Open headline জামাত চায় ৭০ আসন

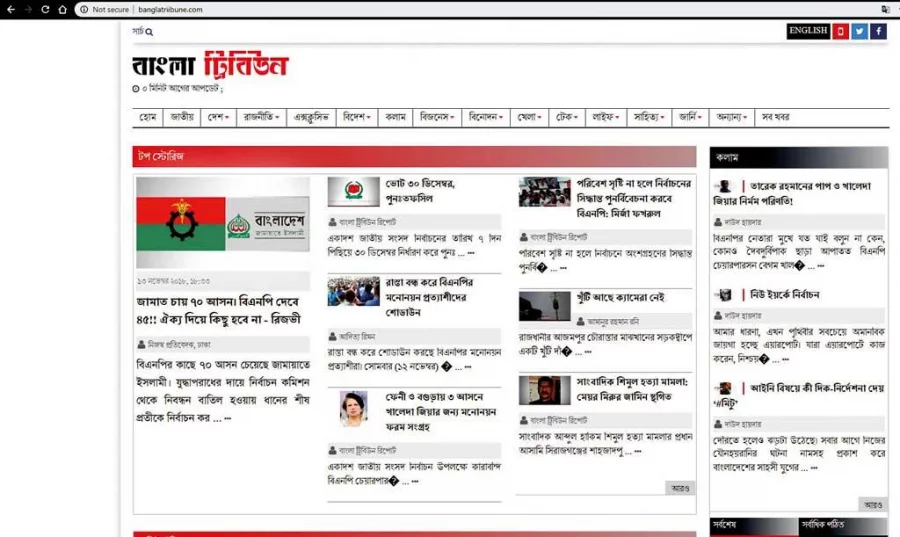coord(219,310)
